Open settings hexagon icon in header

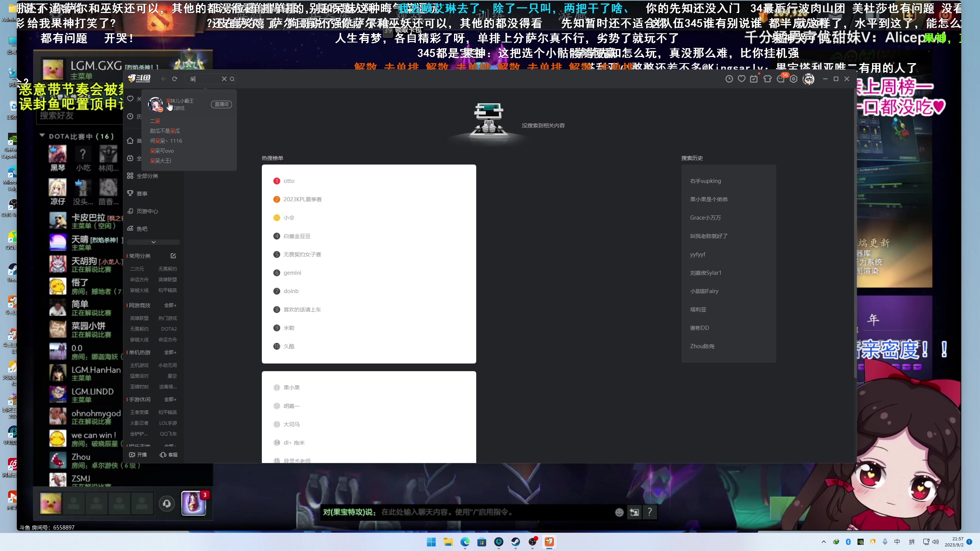tap(794, 79)
